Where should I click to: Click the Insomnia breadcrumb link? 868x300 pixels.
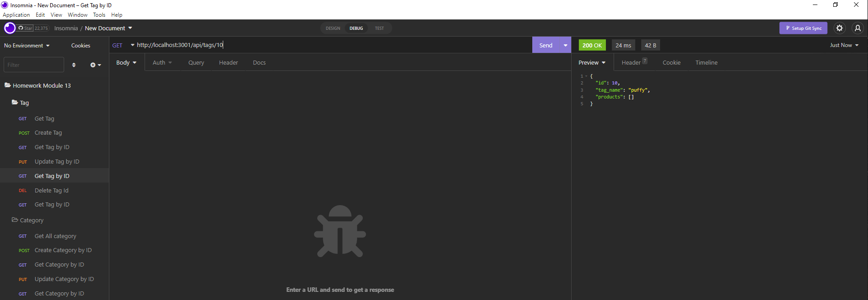(x=66, y=28)
